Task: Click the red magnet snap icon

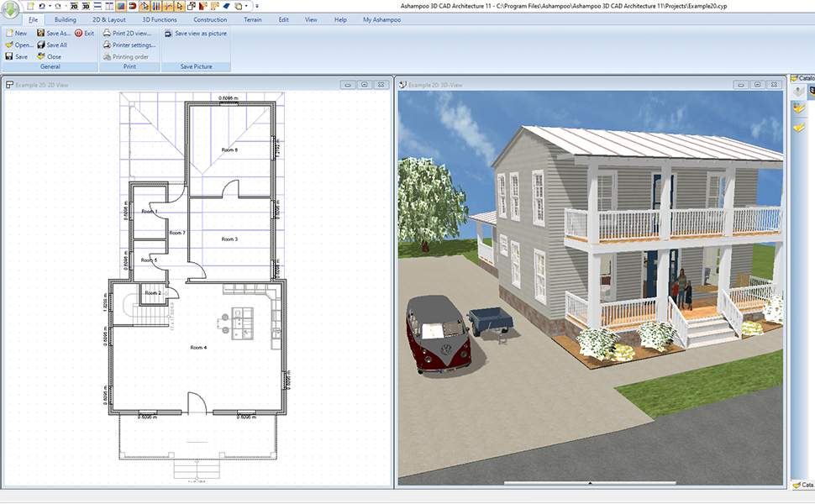Action: (x=133, y=6)
